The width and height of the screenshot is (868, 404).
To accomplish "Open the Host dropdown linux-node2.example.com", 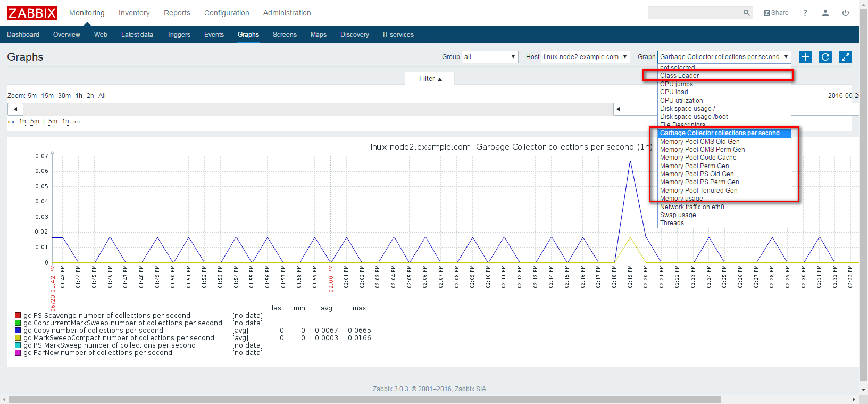I will (586, 57).
